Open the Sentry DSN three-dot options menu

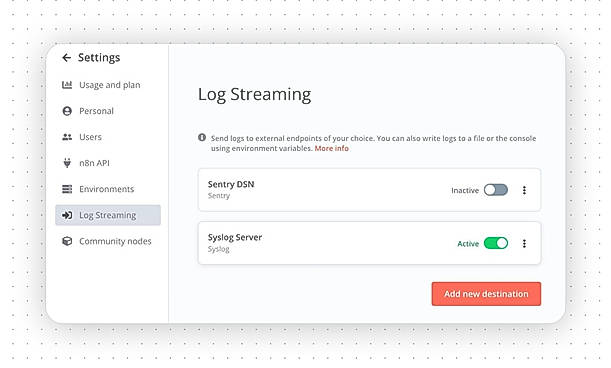pos(524,190)
